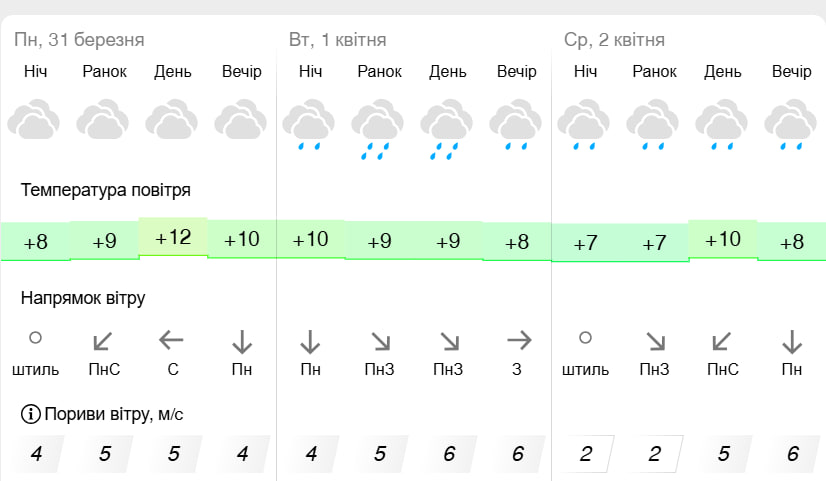This screenshot has width=826, height=481.
Task: Open the Вт, 1 квітня day header
Action: point(338,40)
